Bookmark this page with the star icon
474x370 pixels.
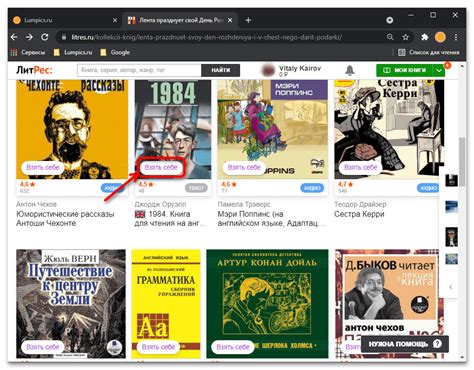tap(405, 37)
